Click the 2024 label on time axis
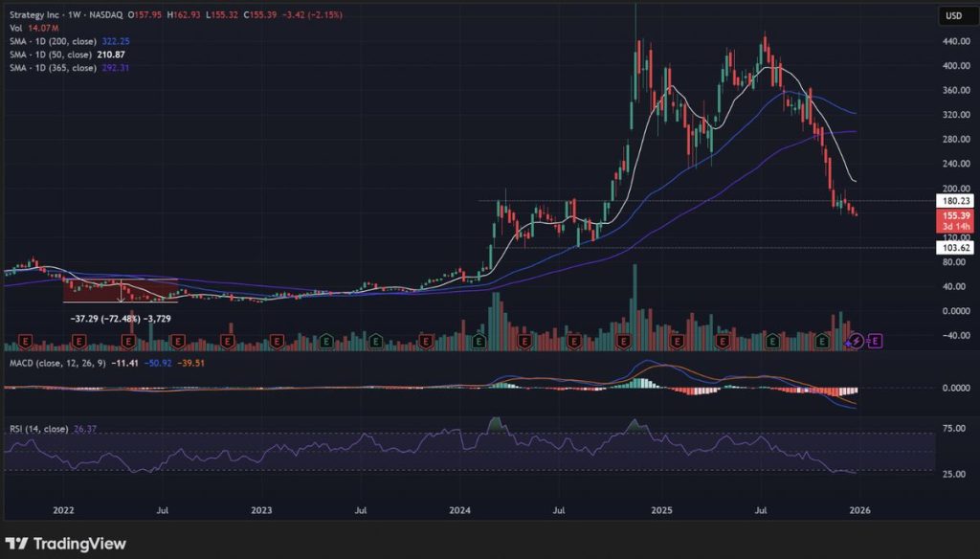The image size is (980, 559). pos(460,510)
